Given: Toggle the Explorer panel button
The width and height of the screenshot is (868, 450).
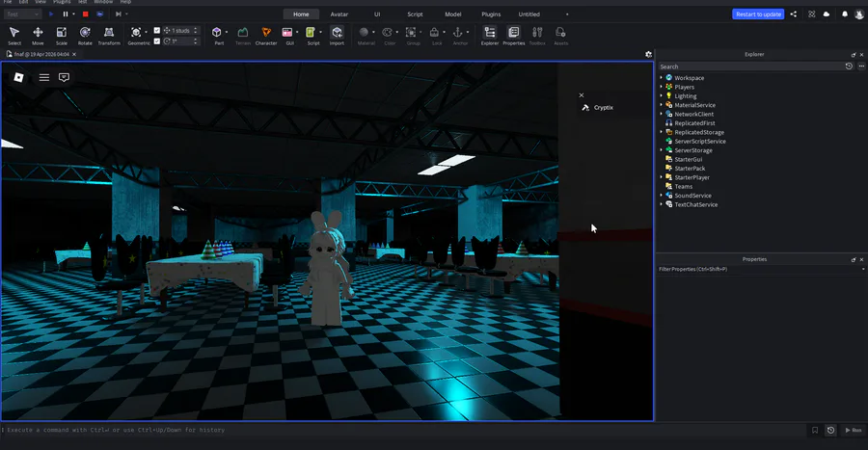Looking at the screenshot, I should (490, 36).
